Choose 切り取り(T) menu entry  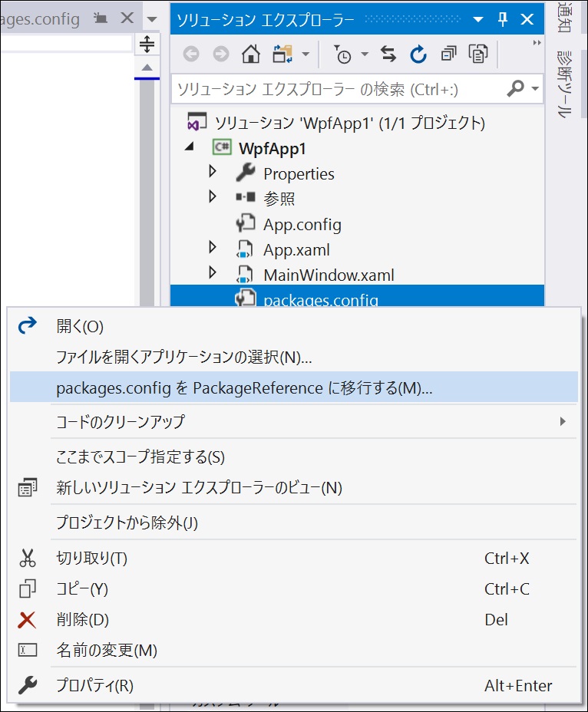(x=293, y=558)
